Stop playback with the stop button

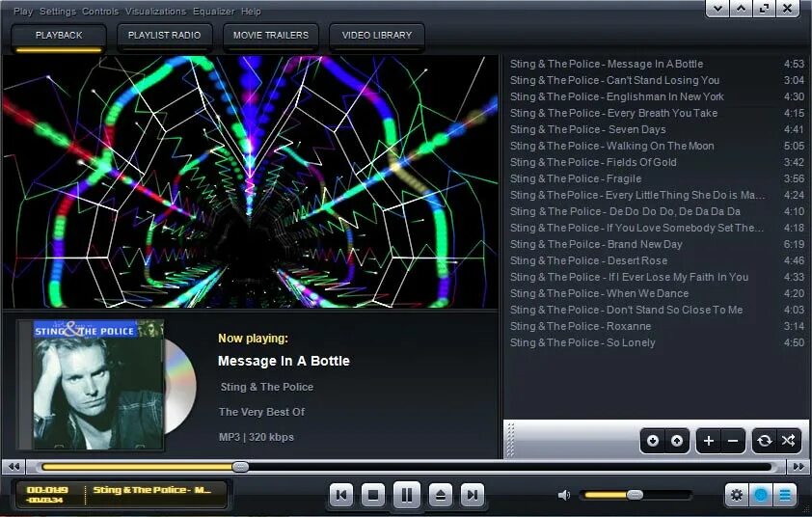373,495
